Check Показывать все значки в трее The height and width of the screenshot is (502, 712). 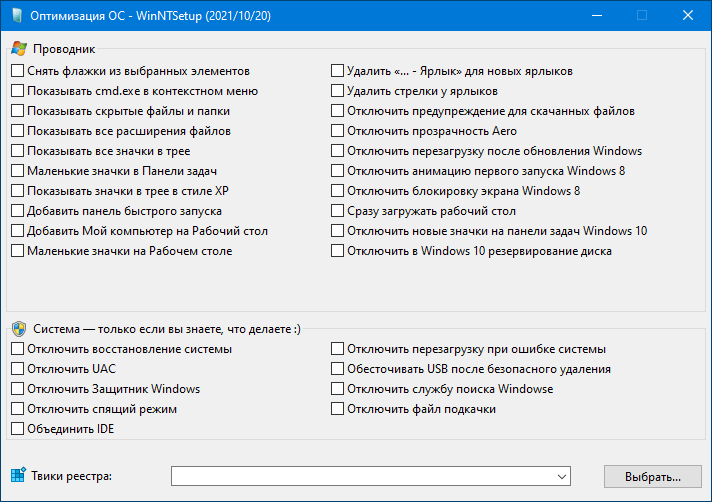click(17, 151)
